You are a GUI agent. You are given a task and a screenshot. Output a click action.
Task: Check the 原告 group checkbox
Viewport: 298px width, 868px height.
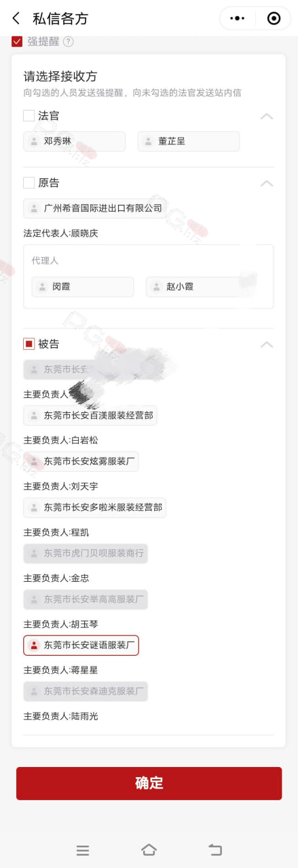coord(29,182)
